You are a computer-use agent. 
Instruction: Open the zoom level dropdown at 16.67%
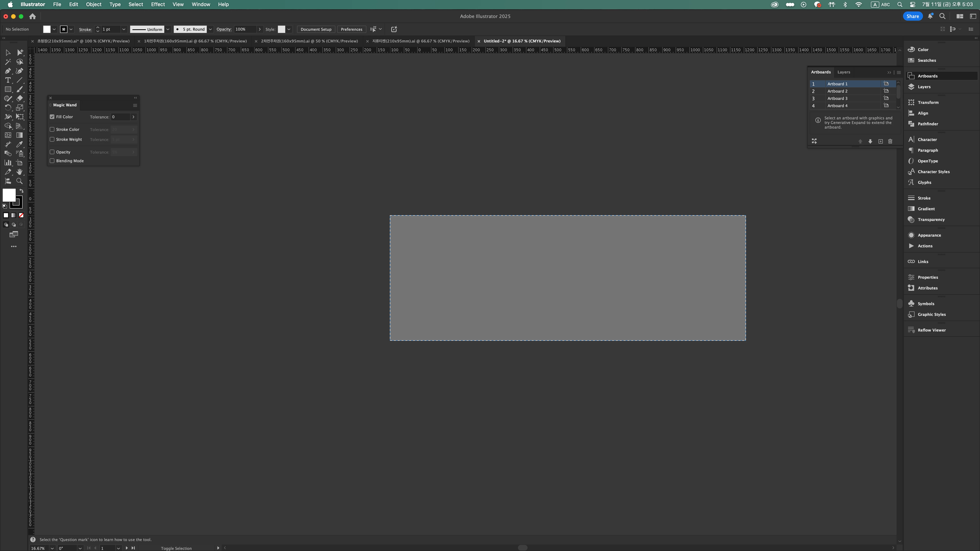click(52, 548)
